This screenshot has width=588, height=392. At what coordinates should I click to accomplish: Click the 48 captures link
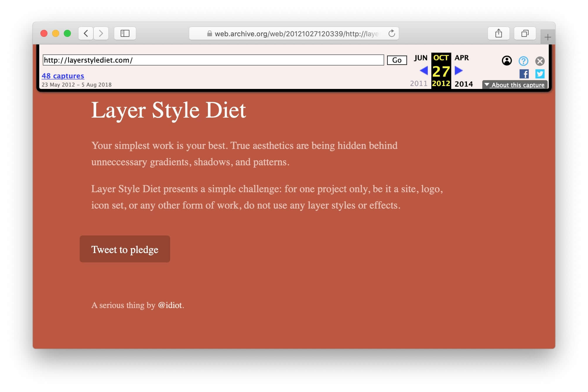click(x=63, y=75)
